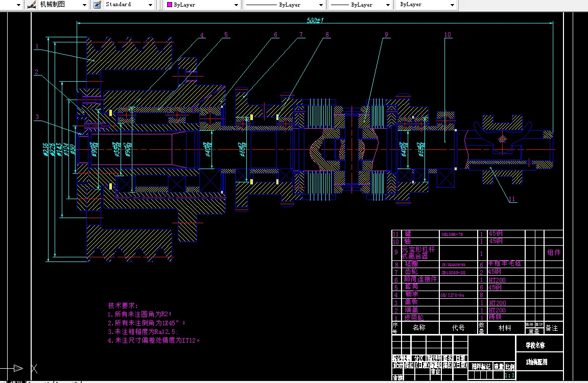Click the table style icon
Viewport: 588px width, 383px height.
pos(97,5)
